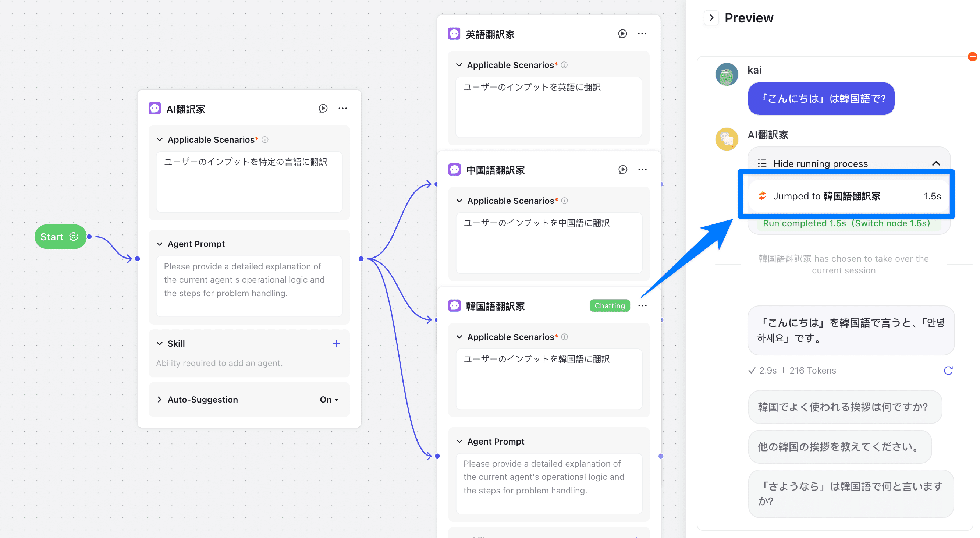980x538 pixels.
Task: Click the 英語翻訳家 play icon
Action: [x=622, y=34]
